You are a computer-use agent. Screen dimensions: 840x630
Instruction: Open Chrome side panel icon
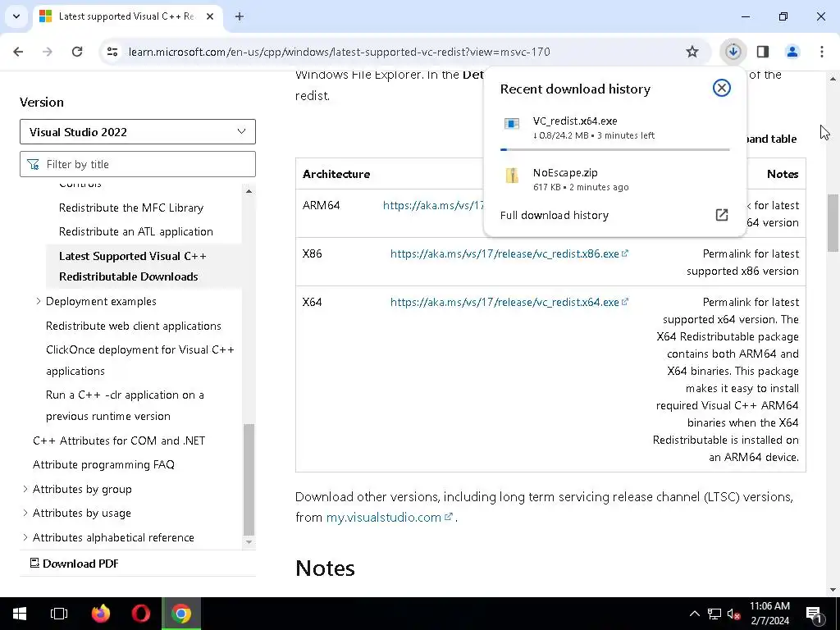tap(763, 52)
